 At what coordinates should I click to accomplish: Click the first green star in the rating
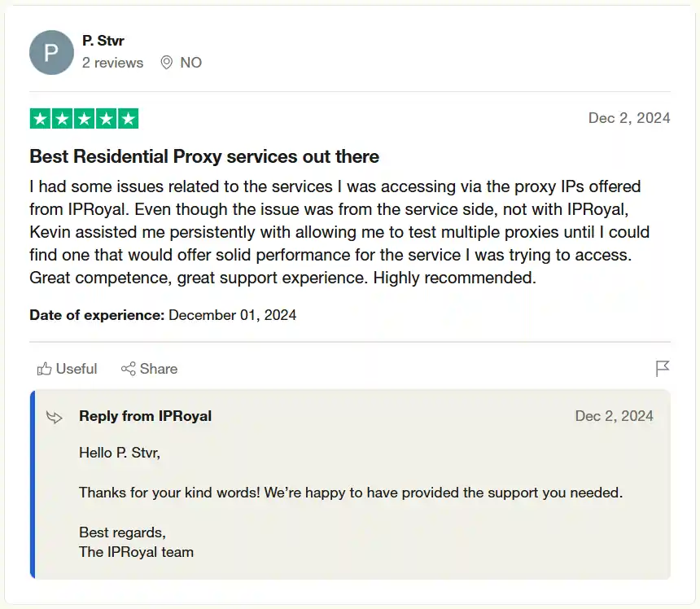click(x=39, y=118)
